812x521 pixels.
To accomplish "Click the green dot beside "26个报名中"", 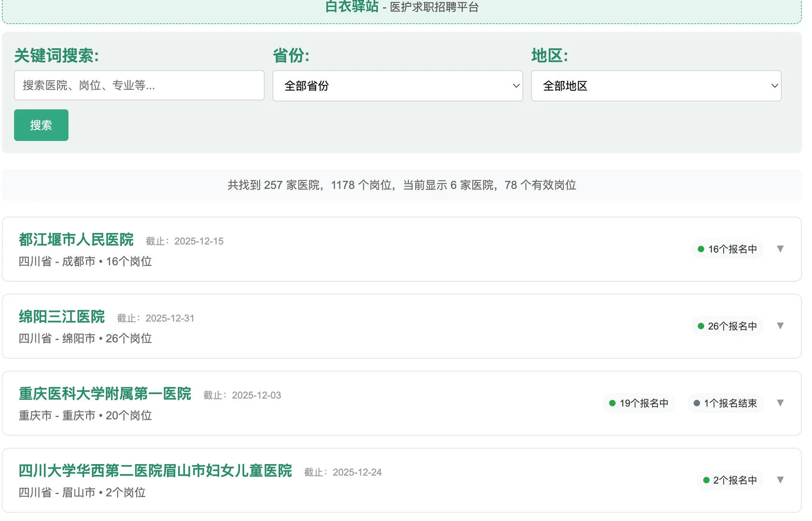I will 701,326.
